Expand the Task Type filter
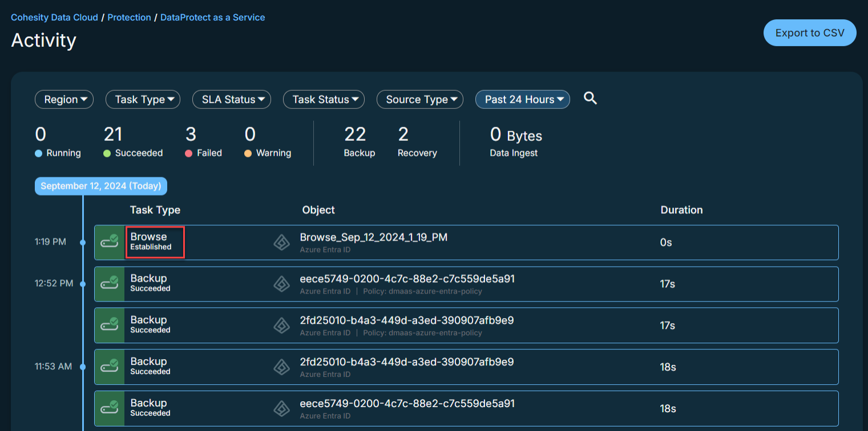This screenshot has height=431, width=868. (x=143, y=99)
